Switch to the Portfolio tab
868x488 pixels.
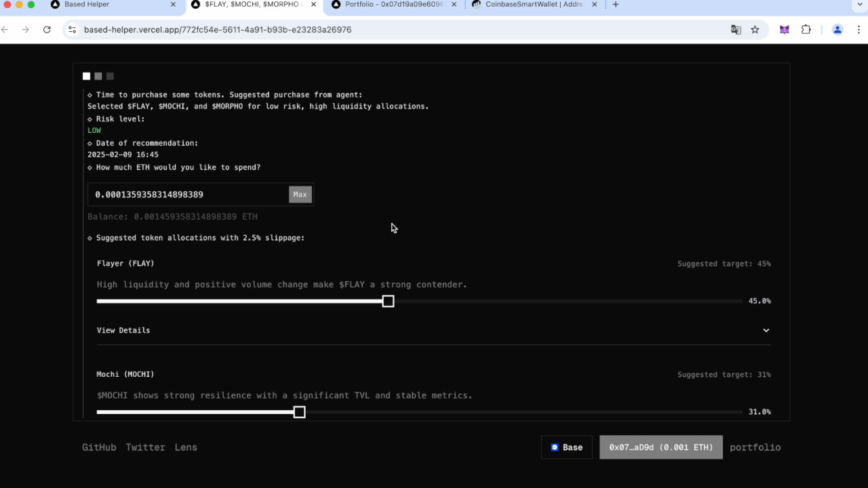click(x=394, y=5)
